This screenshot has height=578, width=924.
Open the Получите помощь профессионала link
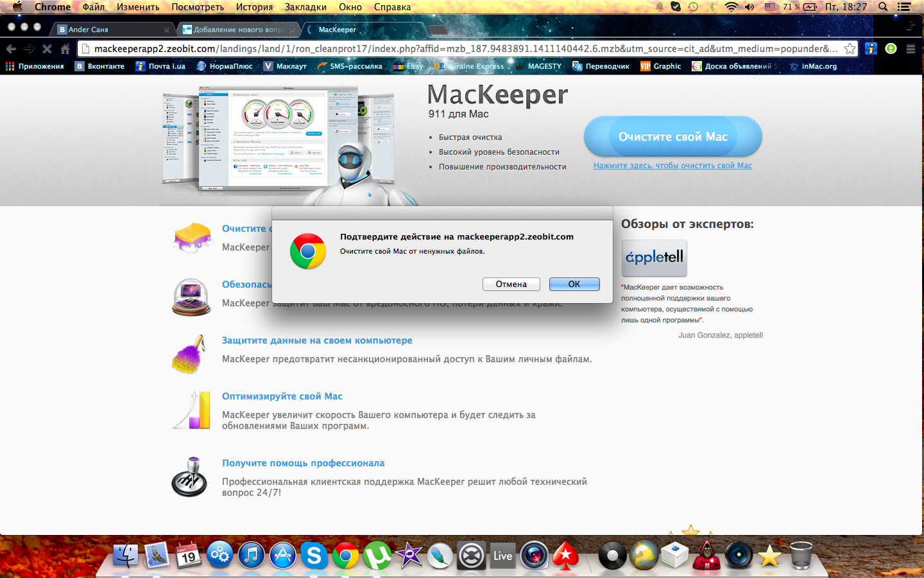pos(304,463)
